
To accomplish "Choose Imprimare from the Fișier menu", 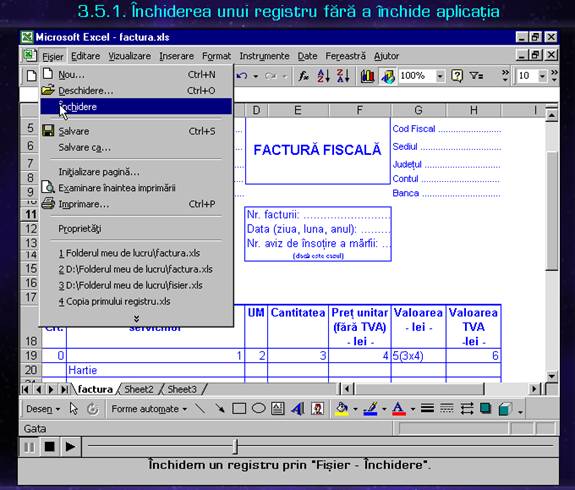I will [x=136, y=204].
